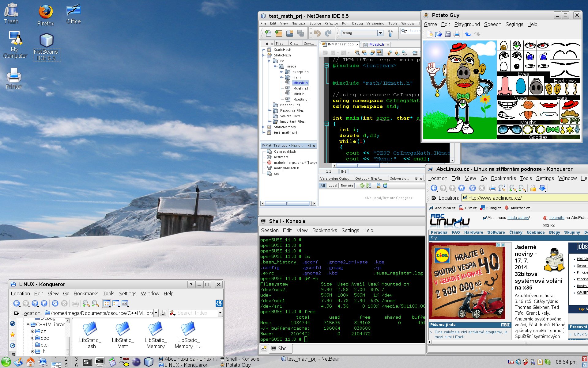Select All filter in NetBeans Versioning Output
Image resolution: width=588 pixels, height=368 pixels.
pyautogui.click(x=322, y=186)
